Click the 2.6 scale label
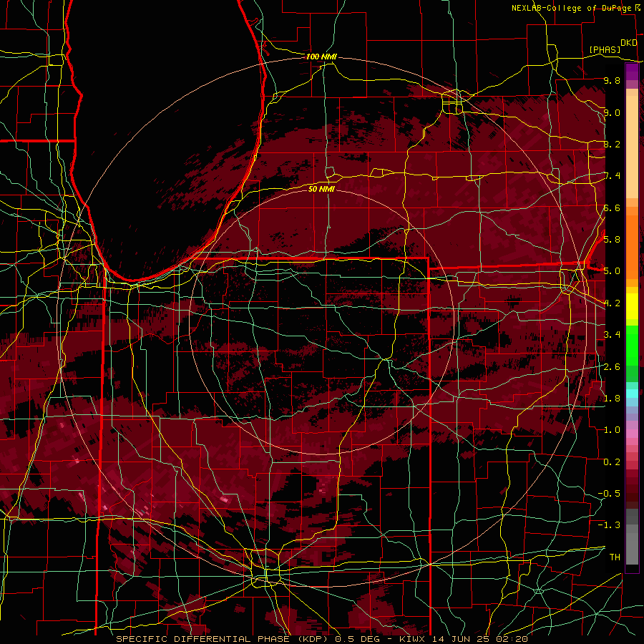Screen dimensions: 644x644 coord(612,366)
